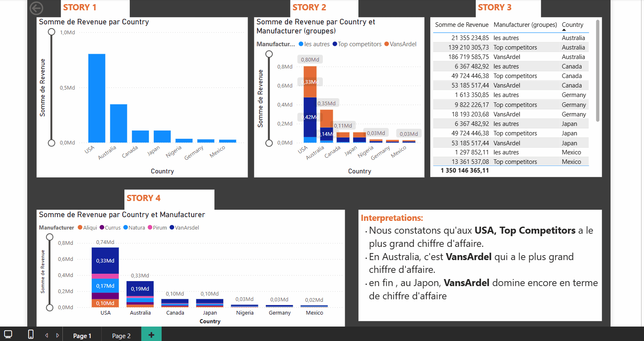
Task: Sort by the 'Country' column header text
Action: [x=572, y=25]
